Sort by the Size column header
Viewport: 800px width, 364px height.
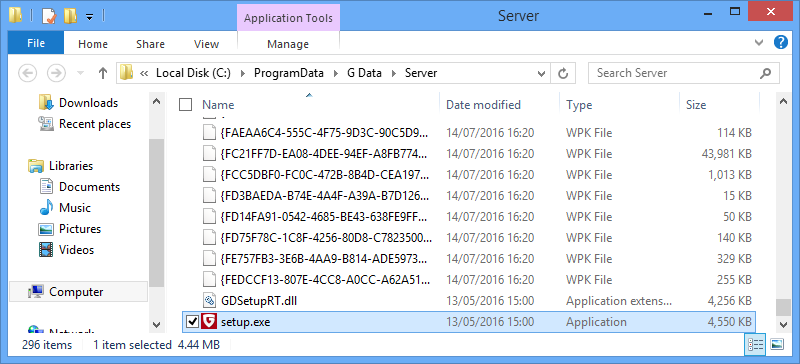[696, 105]
